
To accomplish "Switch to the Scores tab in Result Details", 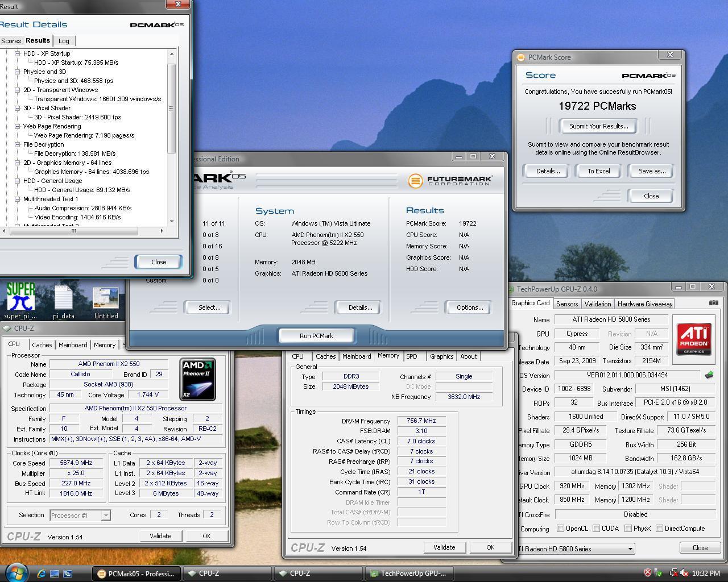I will point(11,41).
